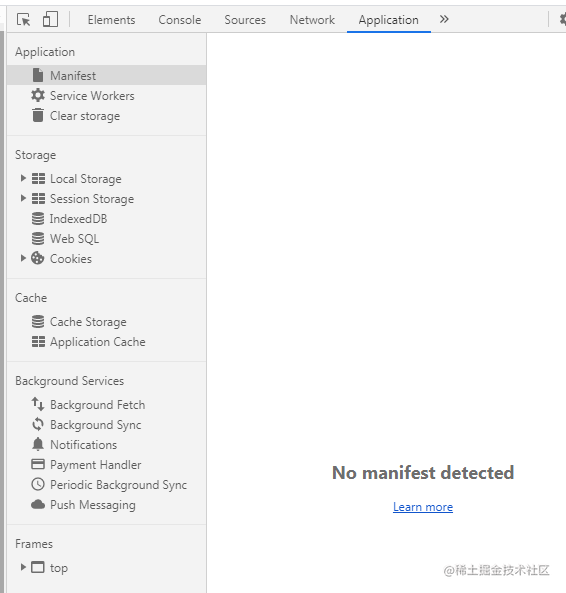Show more tabs via double chevron
The width and height of the screenshot is (566, 593).
(444, 19)
